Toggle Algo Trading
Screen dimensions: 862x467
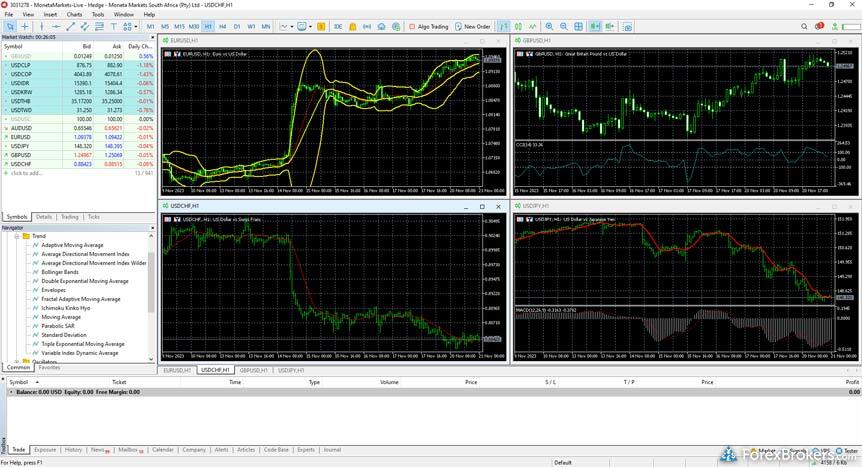[429, 26]
